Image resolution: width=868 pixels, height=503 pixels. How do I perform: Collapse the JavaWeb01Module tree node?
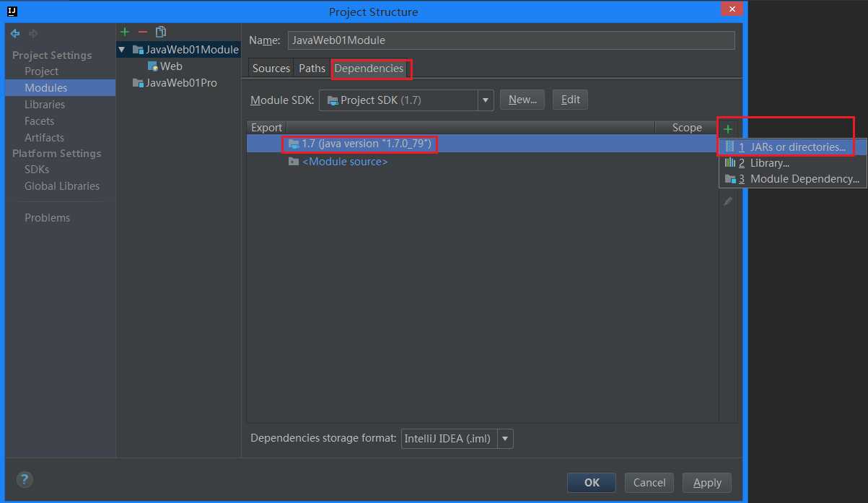click(x=123, y=50)
